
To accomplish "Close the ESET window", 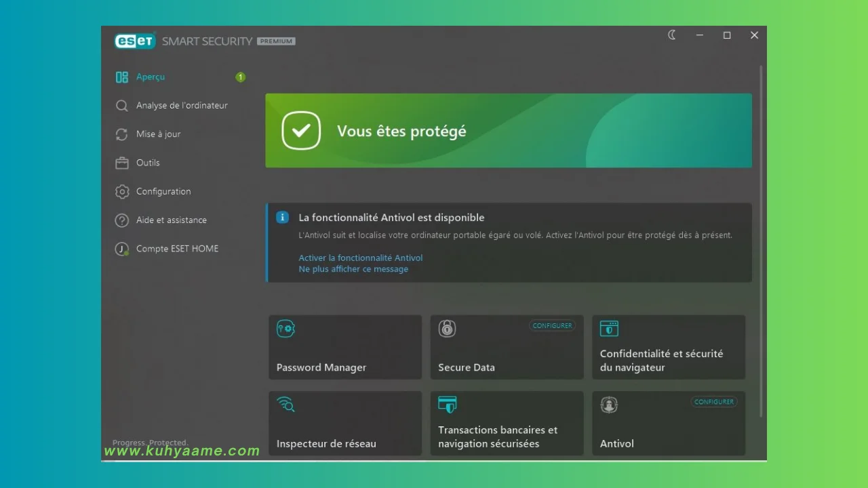I will pos(754,35).
